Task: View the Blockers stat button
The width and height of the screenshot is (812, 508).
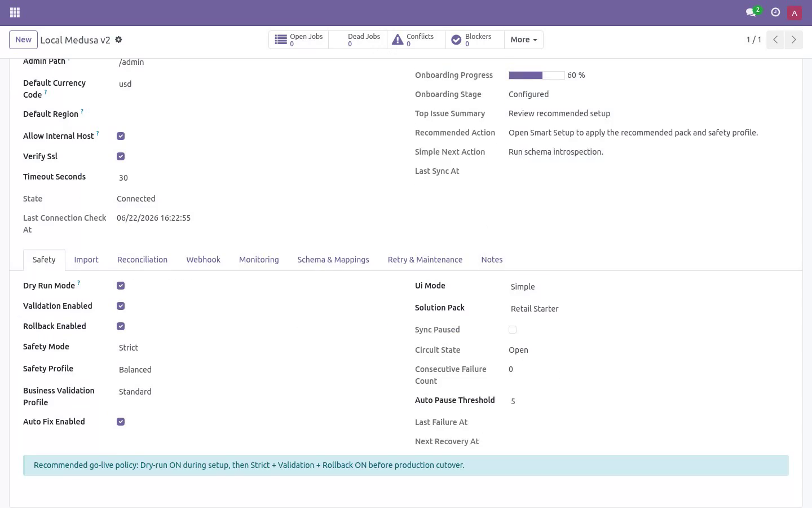Action: (x=475, y=40)
